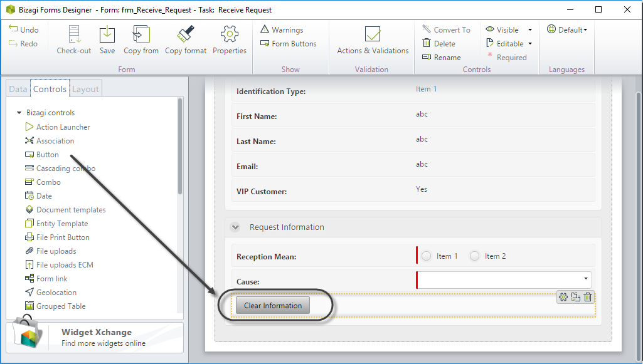Save the form
Image resolution: width=643 pixels, height=364 pixels.
[x=107, y=39]
